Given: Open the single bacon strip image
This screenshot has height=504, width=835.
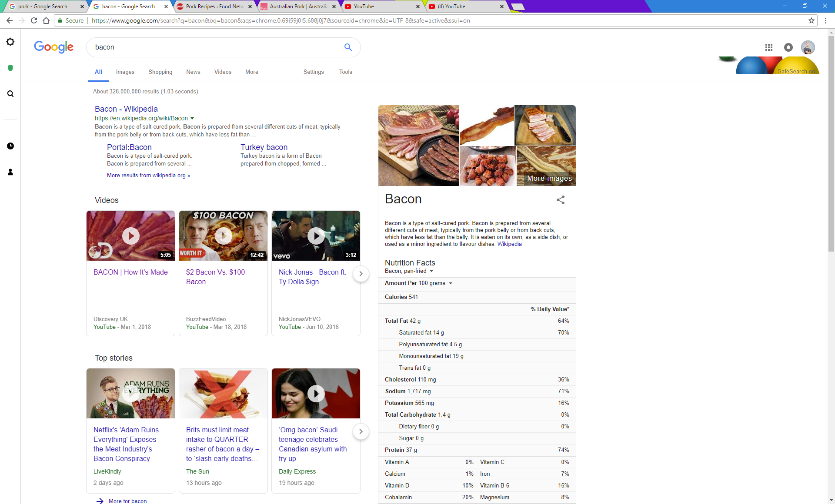Looking at the screenshot, I should 487,125.
